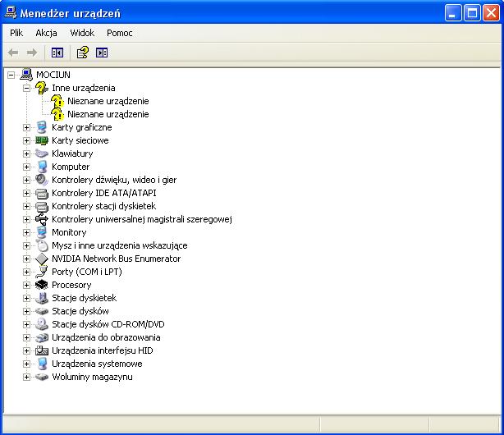
Task: Select the Urządzenia systemowe label
Action: point(97,364)
